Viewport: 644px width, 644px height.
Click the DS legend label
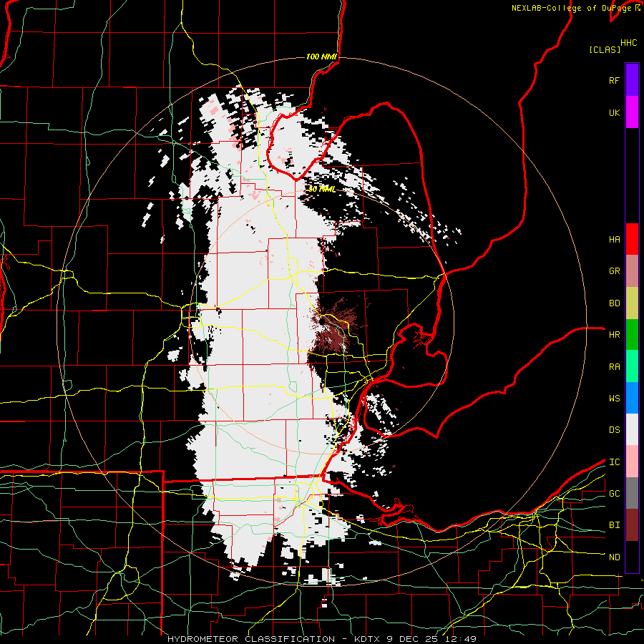[x=614, y=430]
